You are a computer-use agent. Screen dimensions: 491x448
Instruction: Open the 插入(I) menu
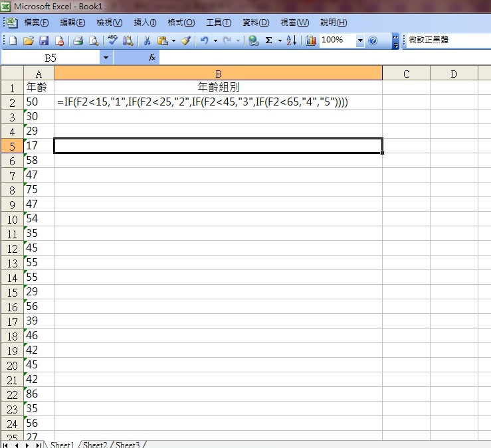pyautogui.click(x=145, y=23)
